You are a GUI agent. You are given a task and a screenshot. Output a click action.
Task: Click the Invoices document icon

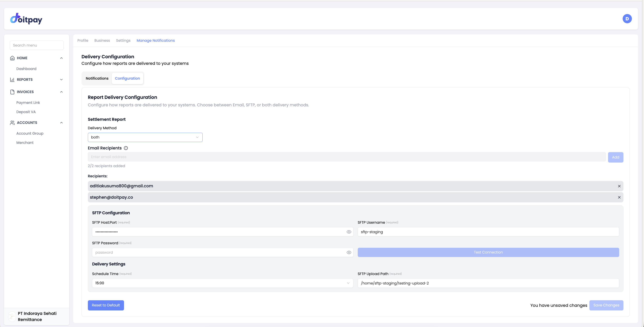click(x=12, y=92)
